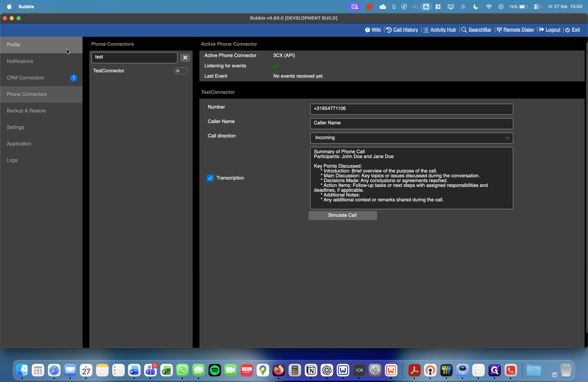Click the Call History clock icon
The width and height of the screenshot is (588, 382).
tap(389, 30)
